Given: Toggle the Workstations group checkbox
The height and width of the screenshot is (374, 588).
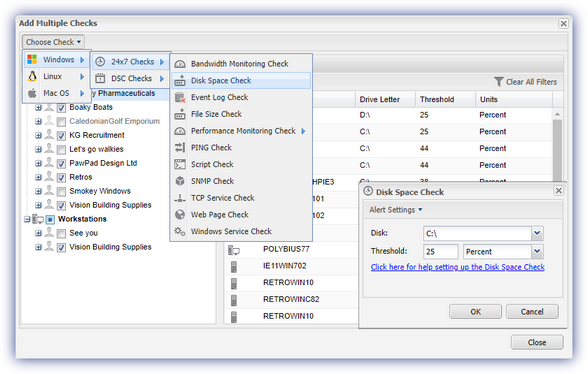Looking at the screenshot, I should (x=50, y=219).
